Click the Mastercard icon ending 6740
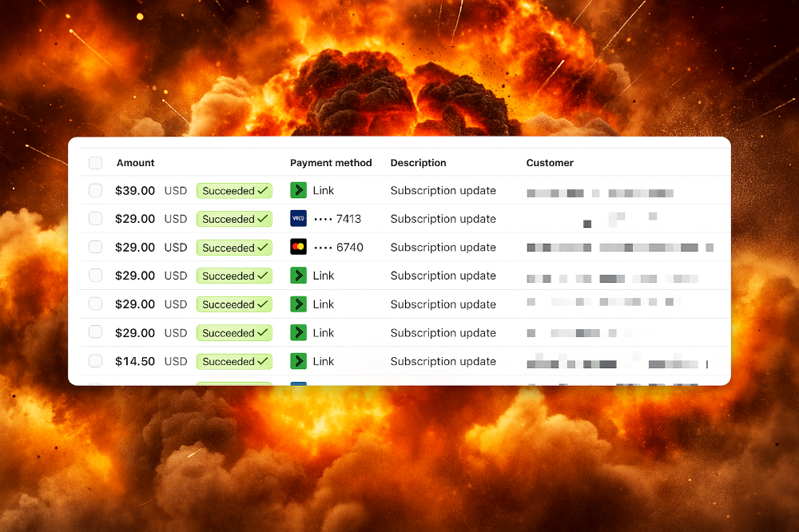The height and width of the screenshot is (532, 799). (298, 248)
